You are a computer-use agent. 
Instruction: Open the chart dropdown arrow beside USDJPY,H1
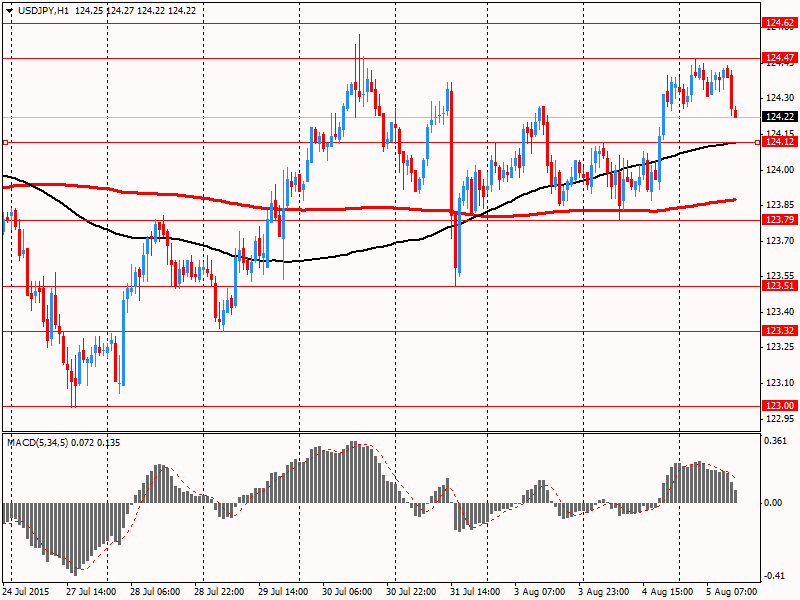click(x=9, y=9)
